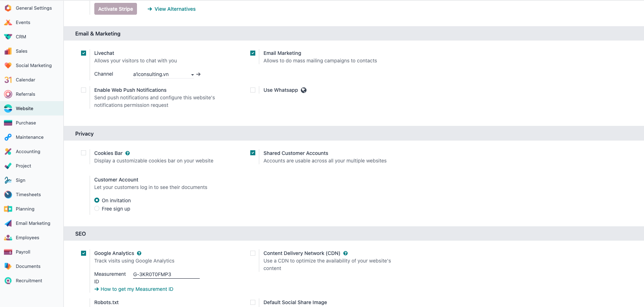Open the View Alternatives link

tap(171, 9)
